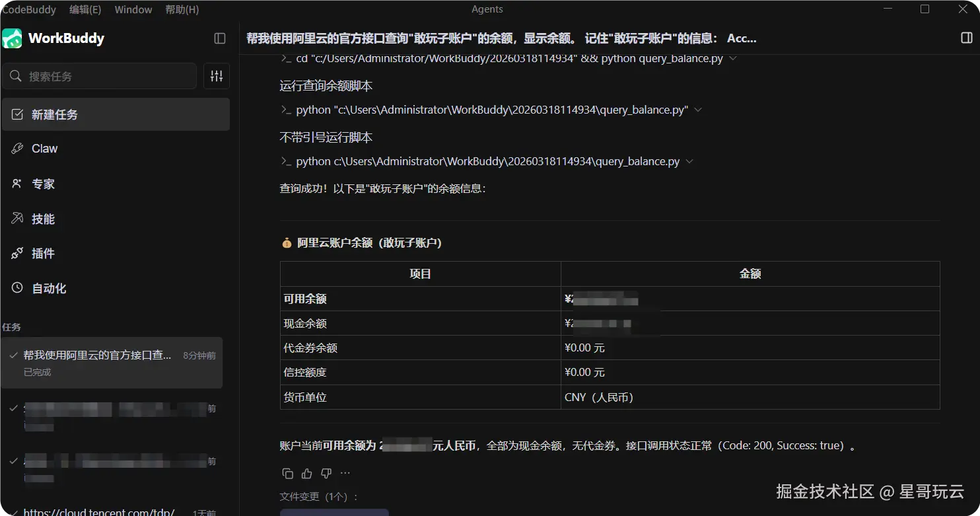The image size is (980, 516).
Task: Start a new task with 新建任务
Action: [x=116, y=114]
